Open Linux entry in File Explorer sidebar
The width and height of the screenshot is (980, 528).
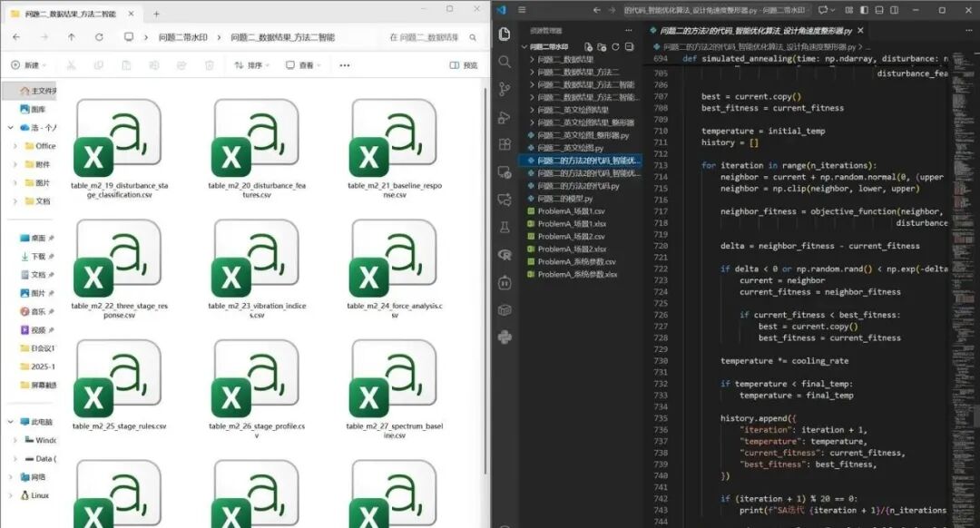[35, 495]
